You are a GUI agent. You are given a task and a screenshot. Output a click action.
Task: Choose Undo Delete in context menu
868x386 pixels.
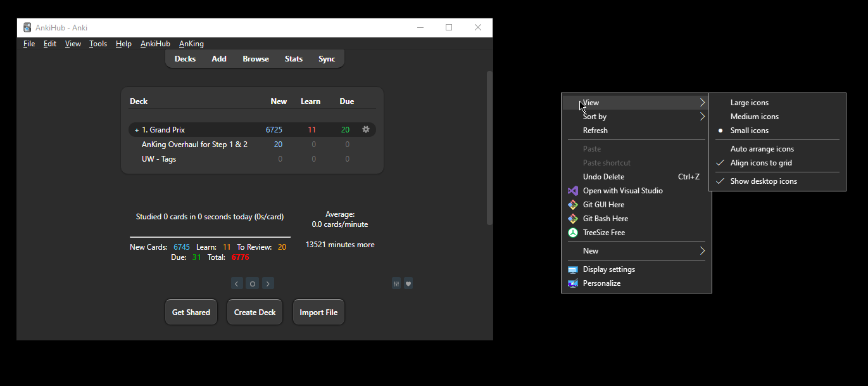click(x=636, y=177)
